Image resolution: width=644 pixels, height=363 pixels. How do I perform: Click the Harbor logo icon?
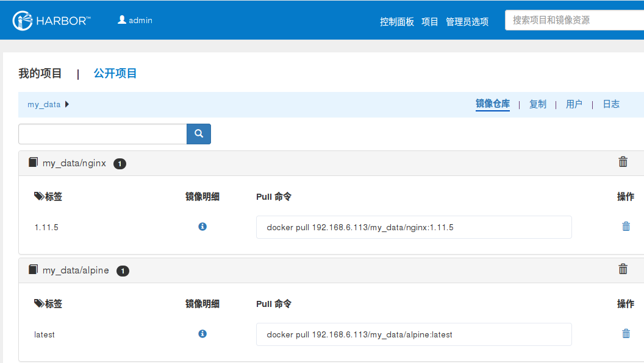pos(23,21)
